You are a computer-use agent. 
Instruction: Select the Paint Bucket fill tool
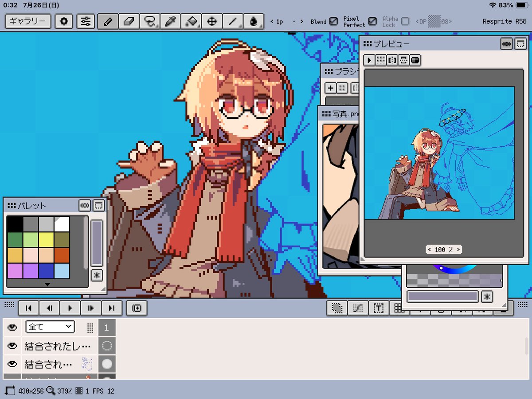[x=191, y=21]
